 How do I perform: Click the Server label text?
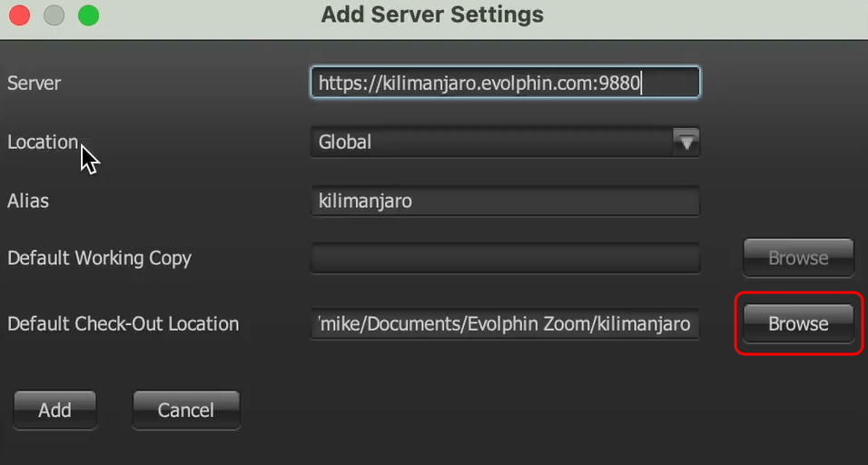coord(34,83)
